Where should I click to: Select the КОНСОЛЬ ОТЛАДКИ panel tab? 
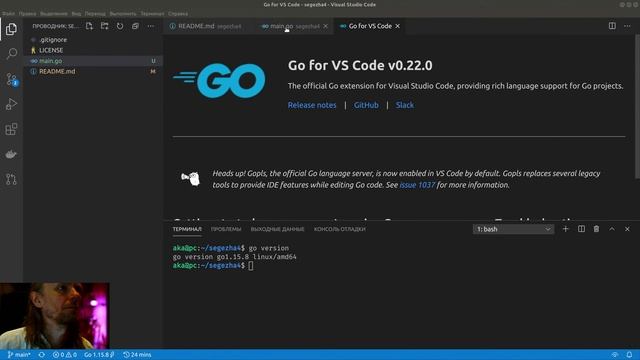[340, 229]
